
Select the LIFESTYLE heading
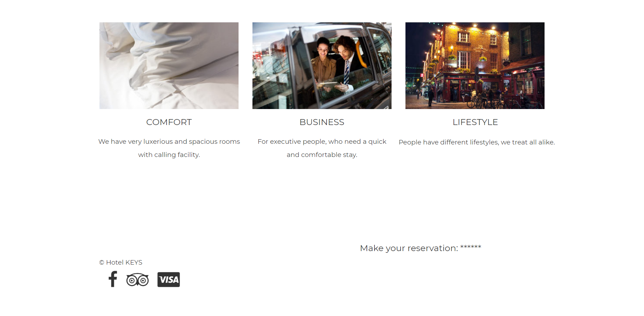pos(475,122)
